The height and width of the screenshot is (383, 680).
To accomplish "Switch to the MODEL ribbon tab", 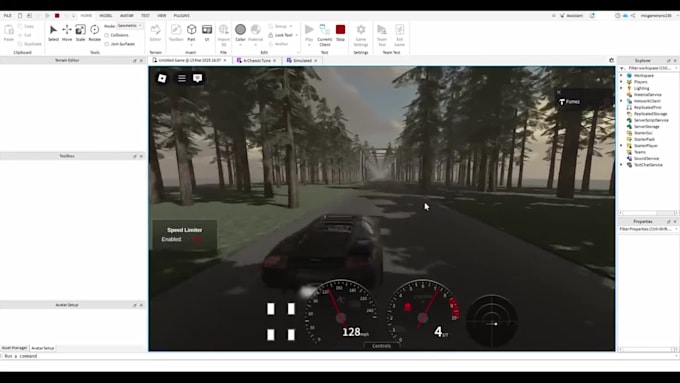I will (106, 16).
